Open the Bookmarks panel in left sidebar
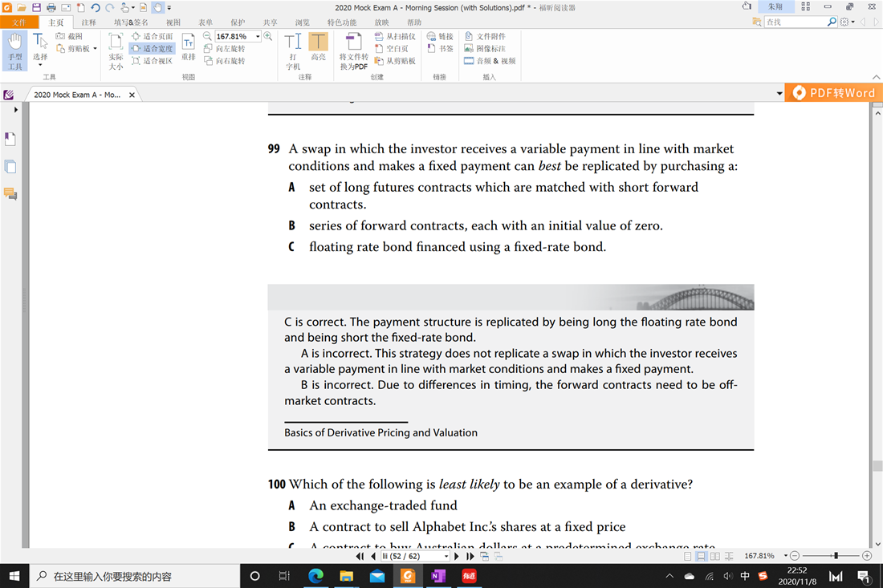 click(x=10, y=140)
